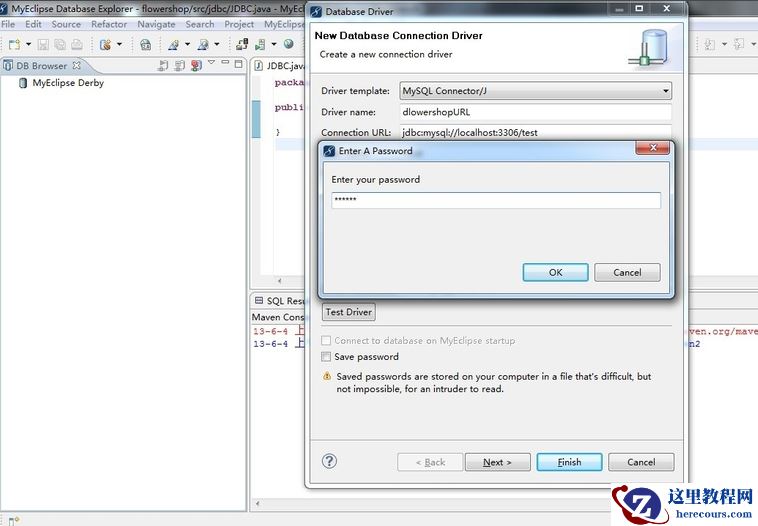Click the Save floppy disk icon
Viewport: 758px width, 526px height.
coord(43,44)
